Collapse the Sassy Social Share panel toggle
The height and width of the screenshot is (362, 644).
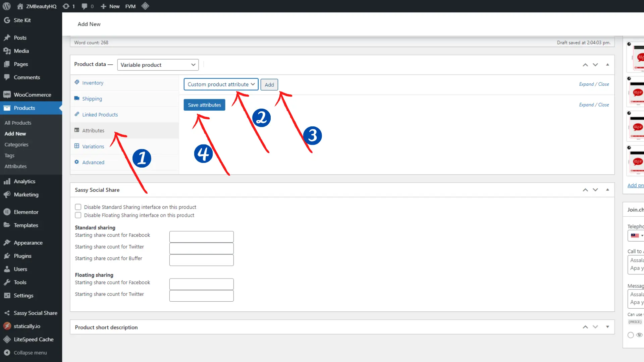[x=607, y=190]
